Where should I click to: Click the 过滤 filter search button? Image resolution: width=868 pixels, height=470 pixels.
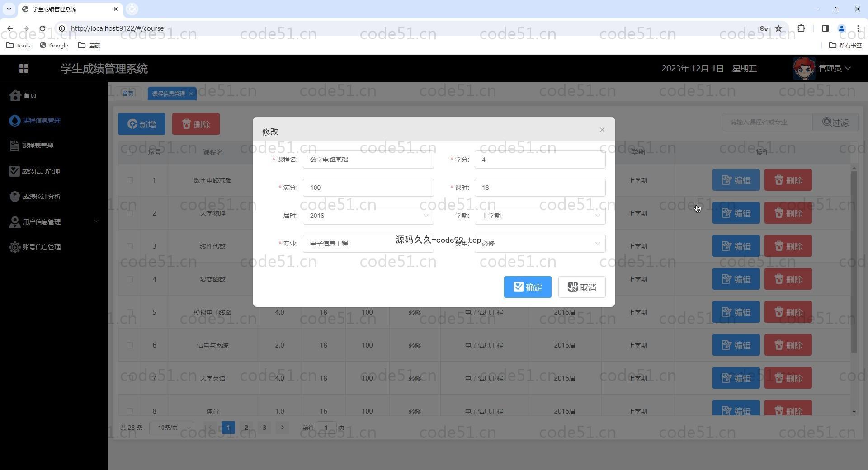pyautogui.click(x=835, y=122)
